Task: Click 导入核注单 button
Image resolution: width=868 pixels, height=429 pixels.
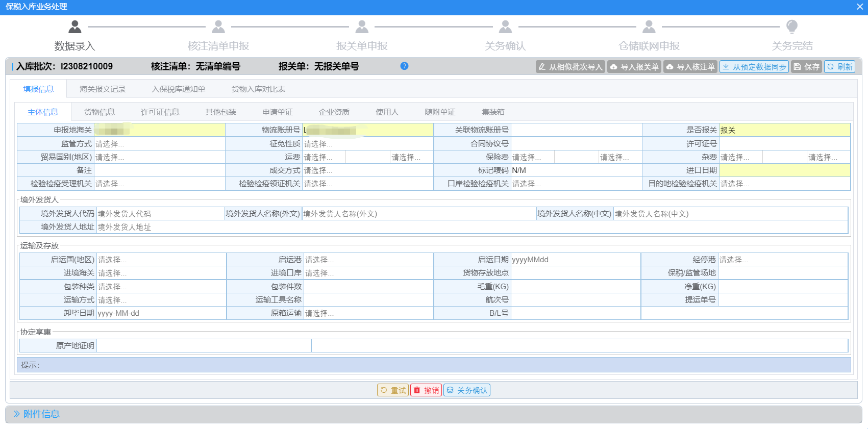Action: (x=690, y=67)
